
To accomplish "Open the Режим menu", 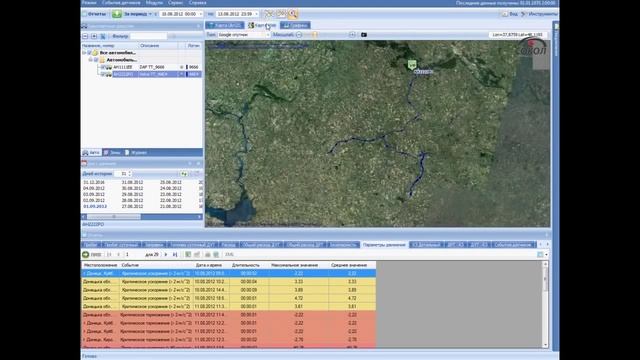I will click(x=89, y=3).
